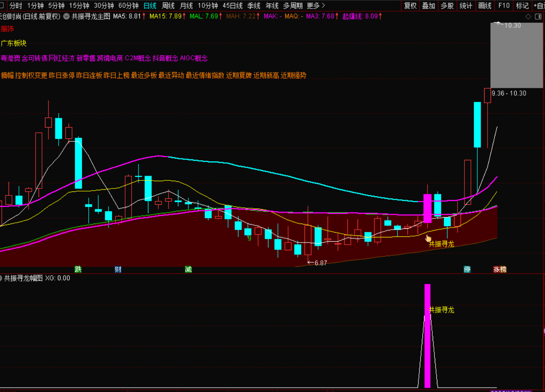Viewport: 545px width, 392px height.
Task: Click the 减 shareholding reduction marker
Action: [x=188, y=269]
